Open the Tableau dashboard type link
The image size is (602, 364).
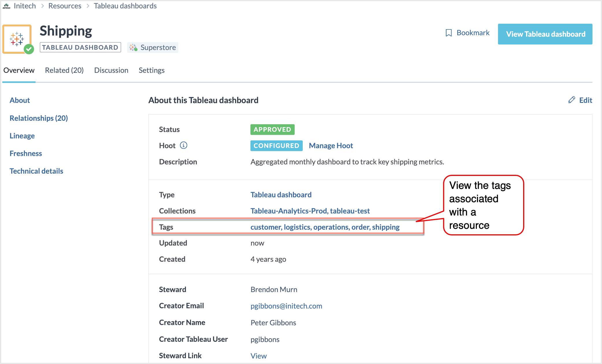click(x=281, y=195)
